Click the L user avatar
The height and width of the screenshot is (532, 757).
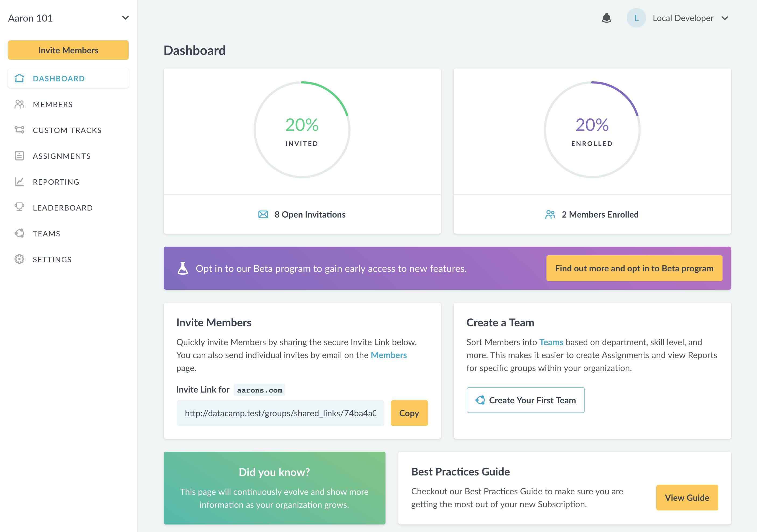[x=636, y=18]
